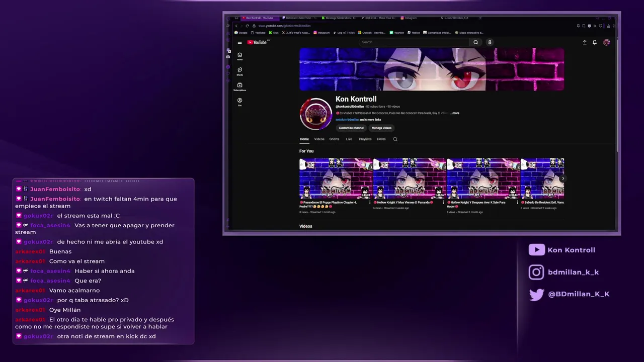Switch to the Live channel tab

tap(349, 139)
